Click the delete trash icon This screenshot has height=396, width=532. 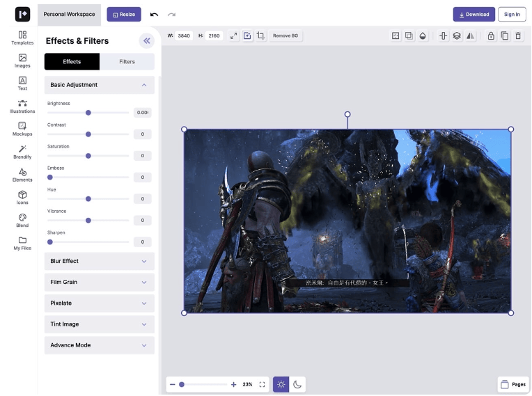pos(517,35)
